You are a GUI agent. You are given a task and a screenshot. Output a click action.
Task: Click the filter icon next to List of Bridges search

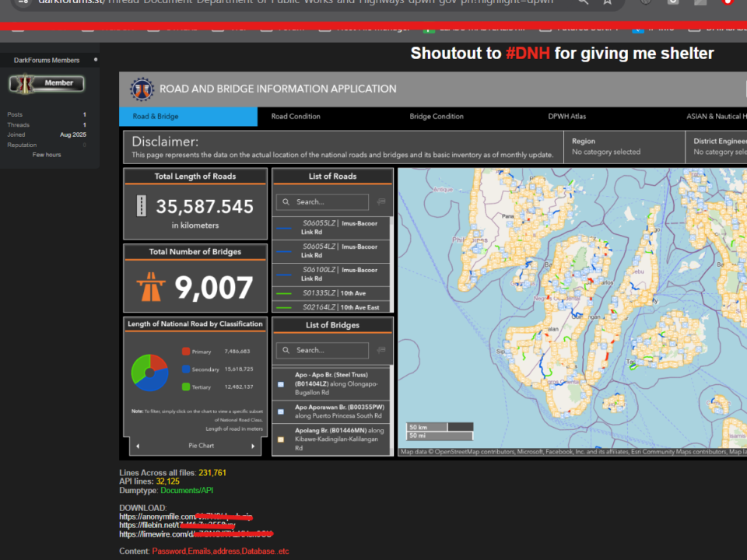tap(381, 350)
